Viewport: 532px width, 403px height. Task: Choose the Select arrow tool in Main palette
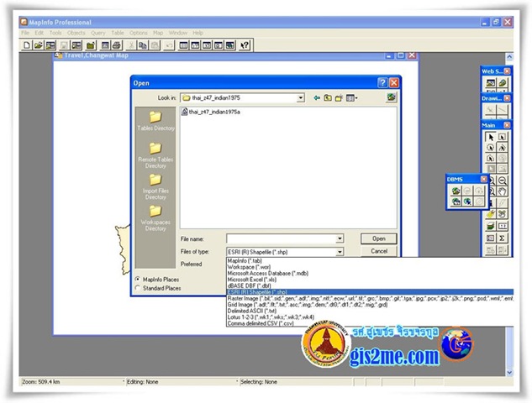[491, 137]
